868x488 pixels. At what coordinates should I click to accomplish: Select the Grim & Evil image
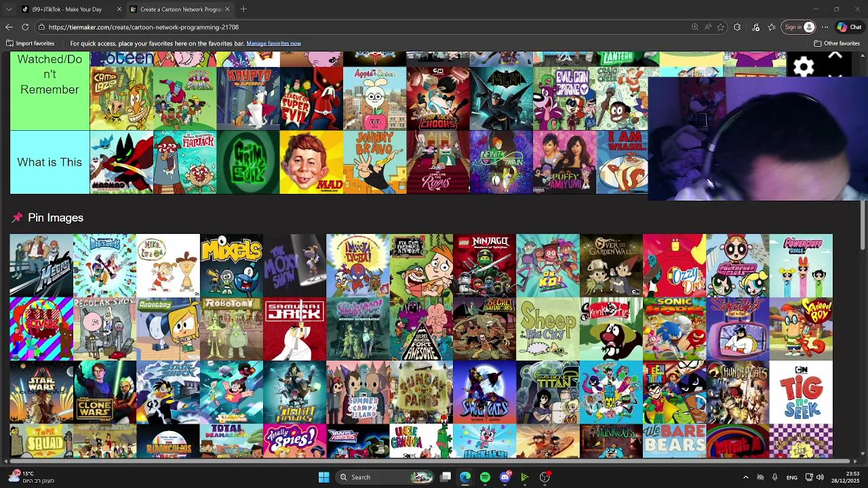[248, 162]
